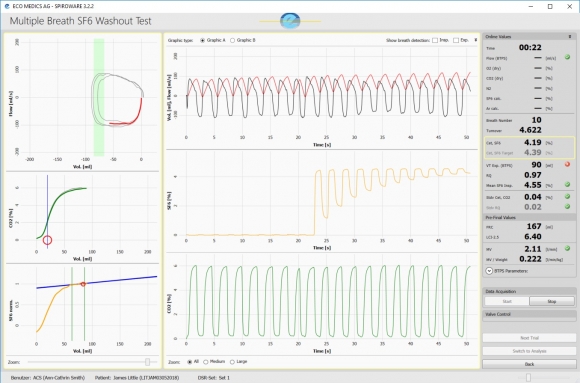Expand BTPS Parameters section
Viewport: 580px width, 383px height.
point(489,271)
